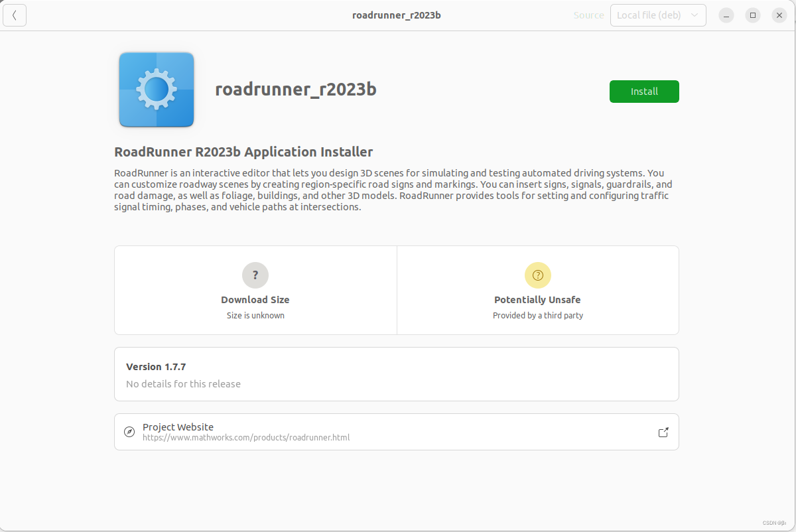
Task: Install the RoadRunner application
Action: click(x=643, y=92)
